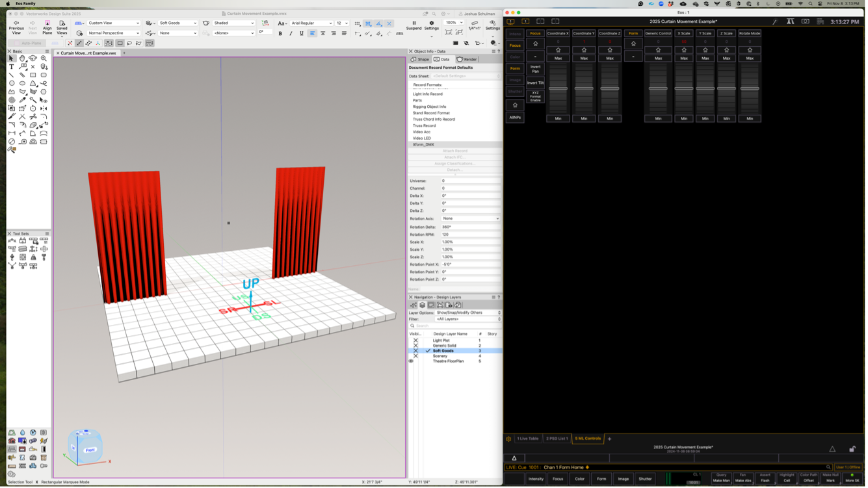Click the Coordinate X fader slider

click(558, 88)
